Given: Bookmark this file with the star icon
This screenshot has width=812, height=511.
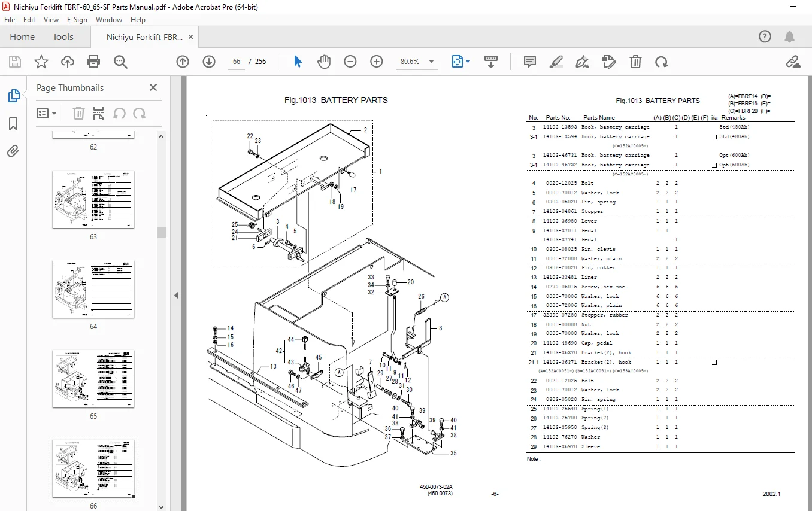Looking at the screenshot, I should [41, 62].
